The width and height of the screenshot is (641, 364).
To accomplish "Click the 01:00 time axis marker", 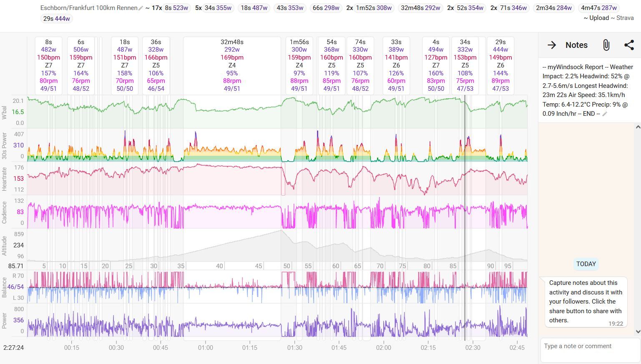I will tap(205, 347).
